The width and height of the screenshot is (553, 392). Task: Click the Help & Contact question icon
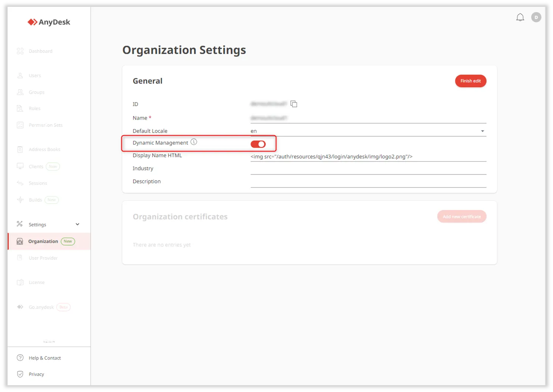pyautogui.click(x=20, y=358)
